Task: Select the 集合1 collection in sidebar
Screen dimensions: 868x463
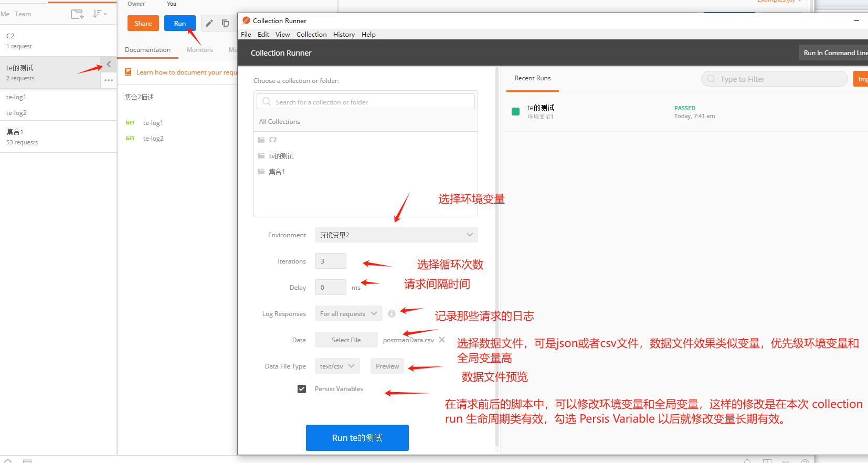Action: pyautogui.click(x=58, y=136)
